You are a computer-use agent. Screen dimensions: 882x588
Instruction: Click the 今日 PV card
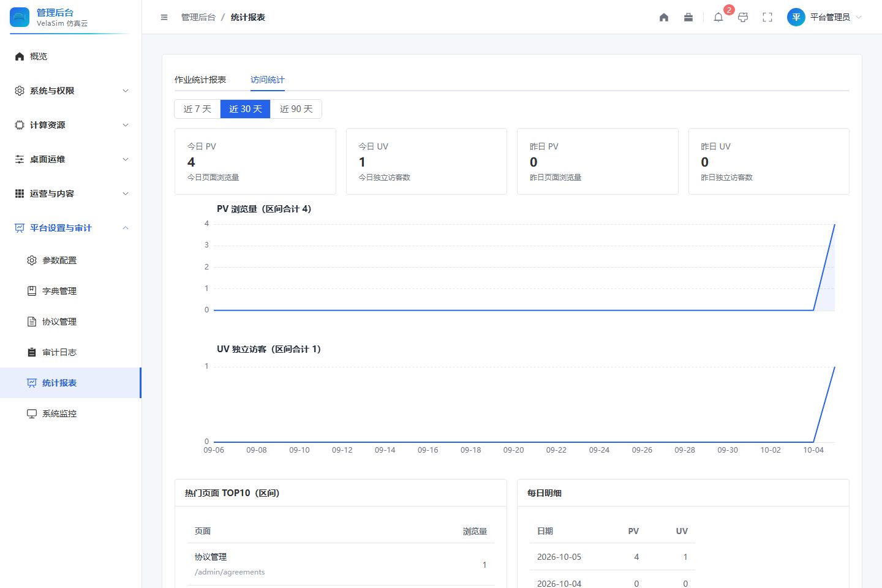pos(255,162)
